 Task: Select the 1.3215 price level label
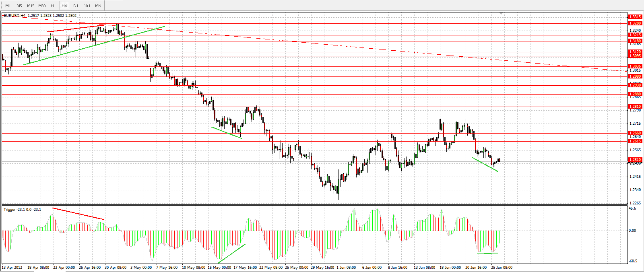[x=635, y=35]
